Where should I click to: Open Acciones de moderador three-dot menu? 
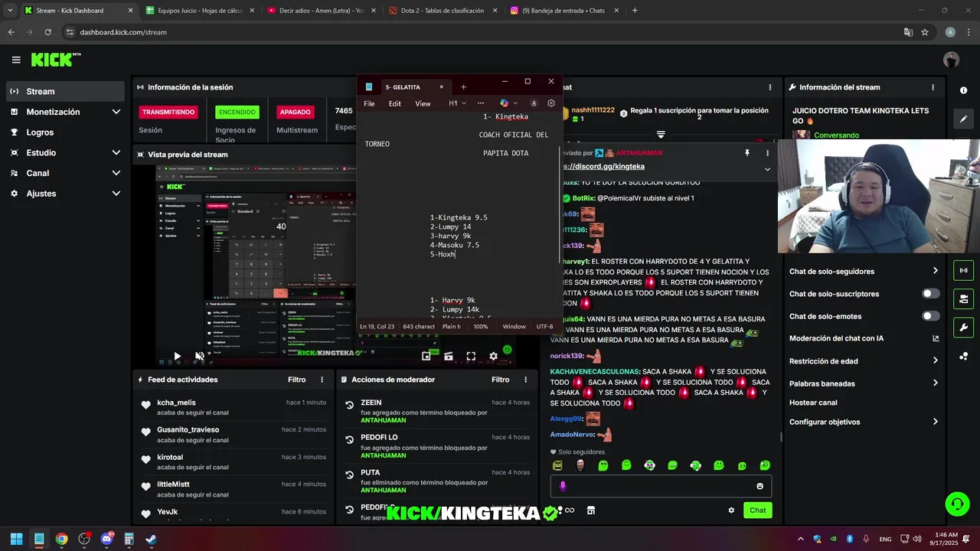point(525,380)
